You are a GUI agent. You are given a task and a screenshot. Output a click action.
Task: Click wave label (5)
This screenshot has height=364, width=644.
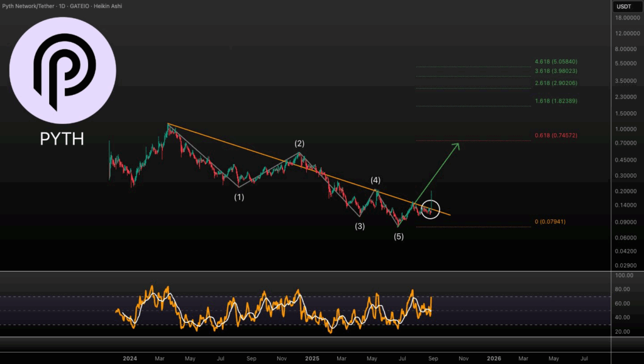tap(398, 236)
